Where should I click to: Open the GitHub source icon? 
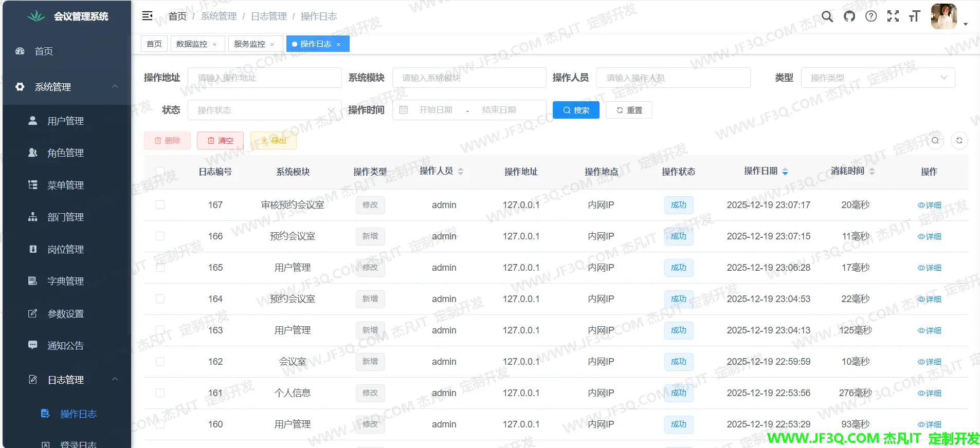tap(849, 16)
